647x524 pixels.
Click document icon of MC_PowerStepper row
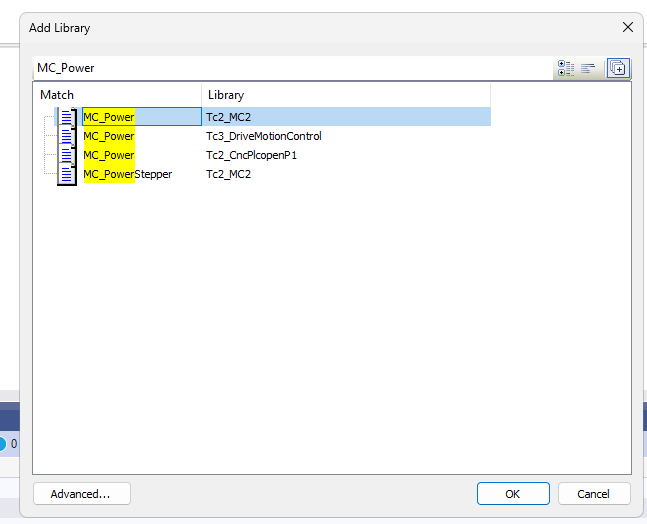(66, 175)
